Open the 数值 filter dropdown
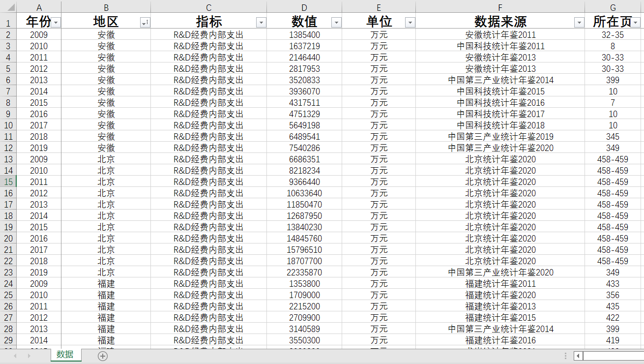This screenshot has height=364, width=644. 336,23
